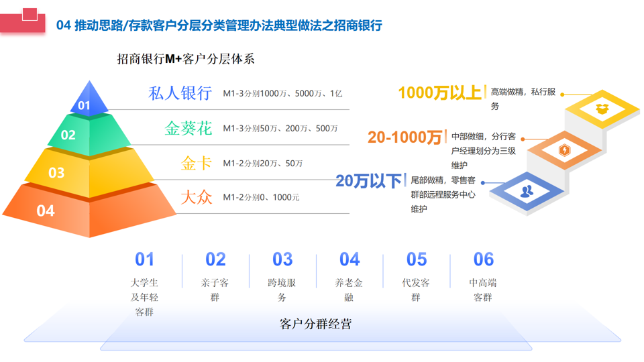
Task: Click the blue people icon on the bottom step
Action: [527, 191]
